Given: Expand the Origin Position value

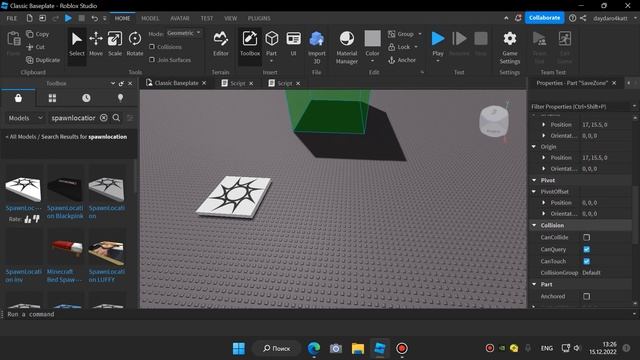Looking at the screenshot, I should [x=544, y=158].
